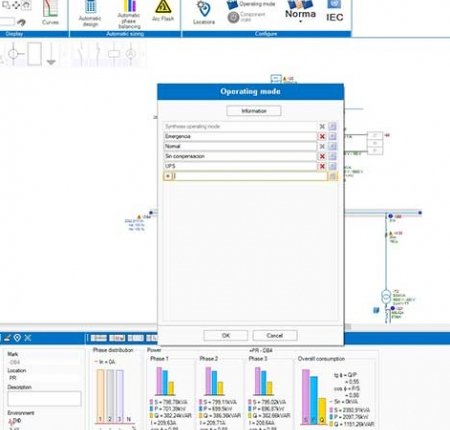
Task: Run Automatic phase balancing
Action: [129, 15]
